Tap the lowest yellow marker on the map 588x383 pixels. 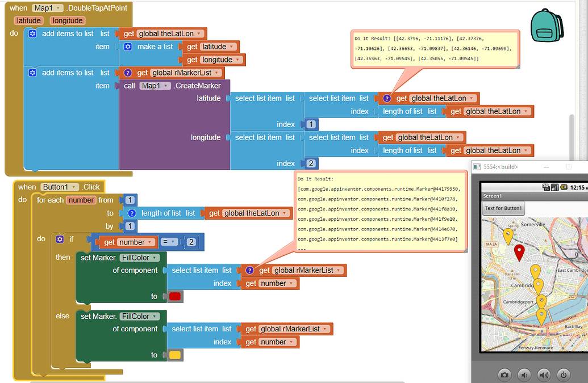click(x=541, y=317)
